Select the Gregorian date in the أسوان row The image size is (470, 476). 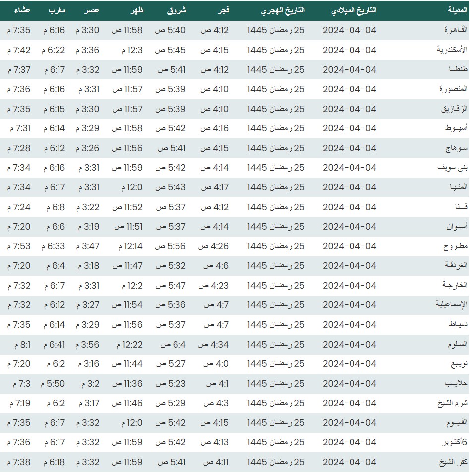point(350,227)
